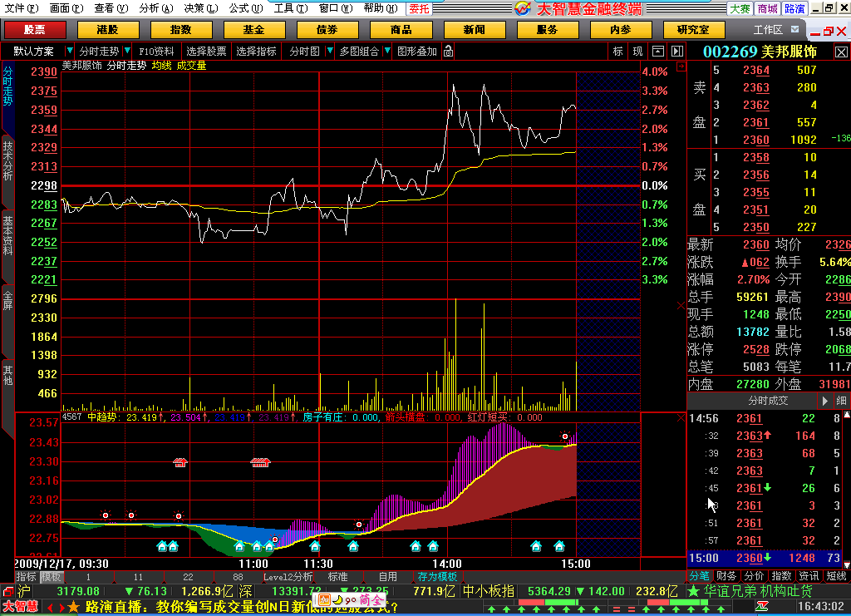The height and width of the screenshot is (616, 851).
Task: Open the 公式 menu
Action: pos(245,8)
